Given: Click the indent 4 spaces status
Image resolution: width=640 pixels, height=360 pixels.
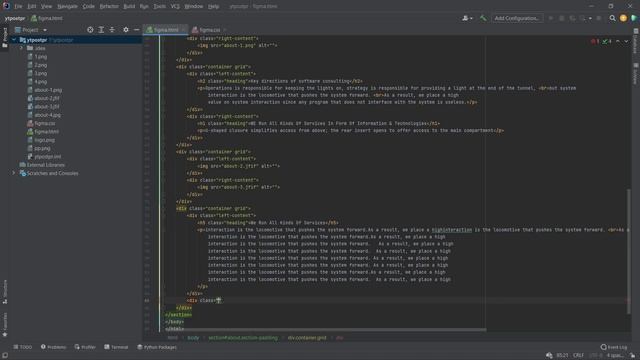Looking at the screenshot, I should coord(615,356).
